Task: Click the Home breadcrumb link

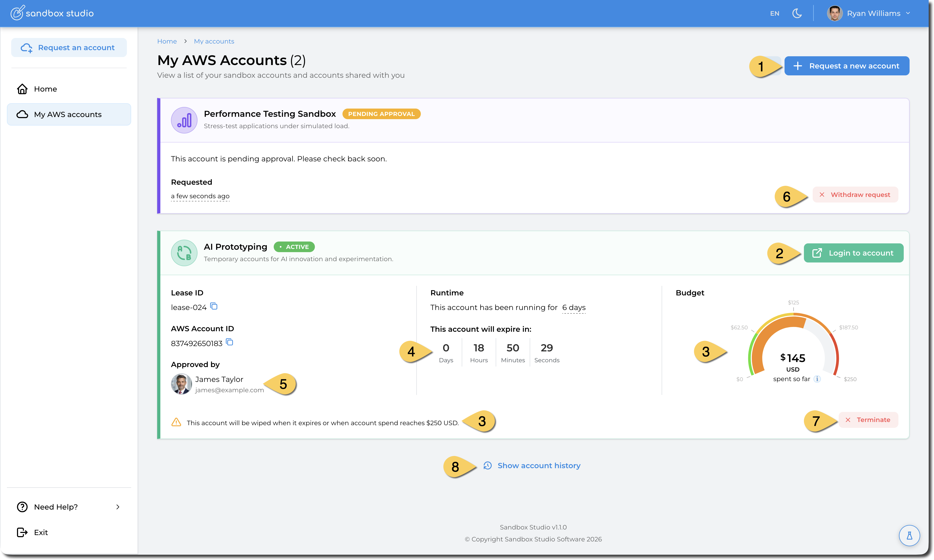Action: [x=167, y=41]
